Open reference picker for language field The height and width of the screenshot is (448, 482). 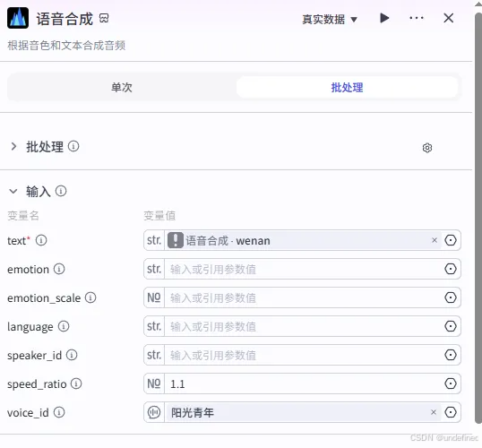(451, 326)
